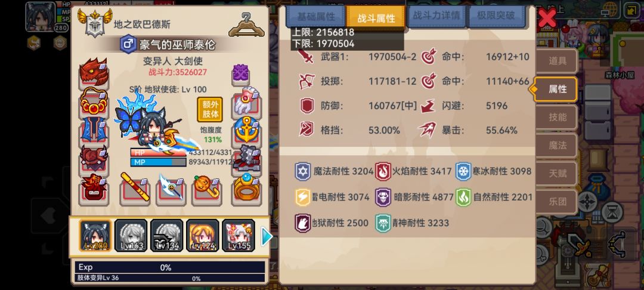644x290 pixels.
Task: Click the Exp progress bar
Action: (x=169, y=267)
